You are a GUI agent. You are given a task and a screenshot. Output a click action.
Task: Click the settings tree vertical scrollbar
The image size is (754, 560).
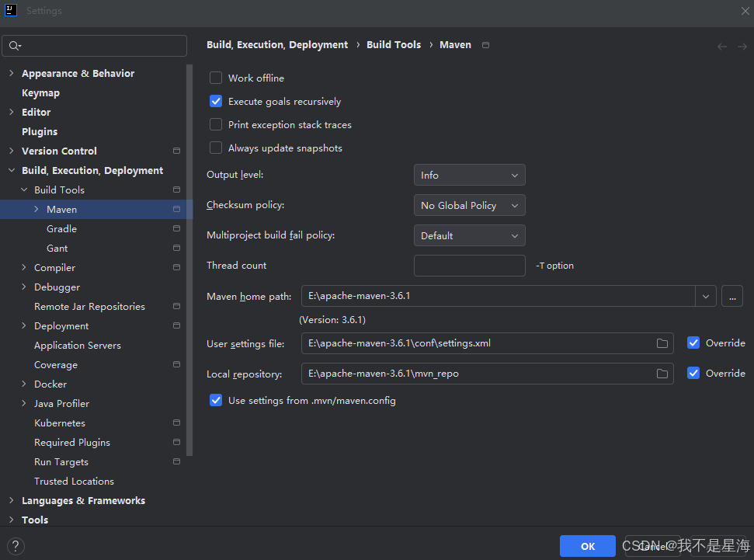pyautogui.click(x=189, y=259)
